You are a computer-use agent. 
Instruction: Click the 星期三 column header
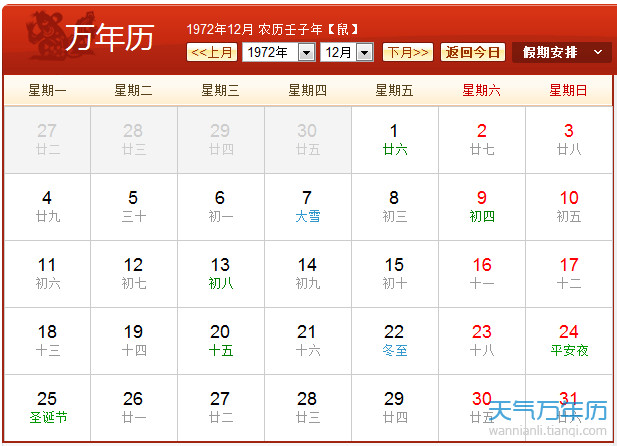(220, 91)
